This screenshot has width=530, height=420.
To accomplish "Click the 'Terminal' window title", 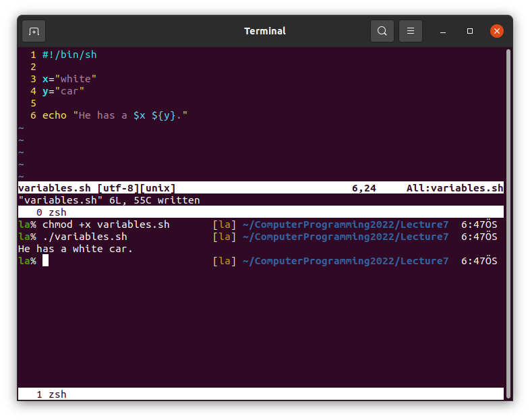I will tap(264, 31).
